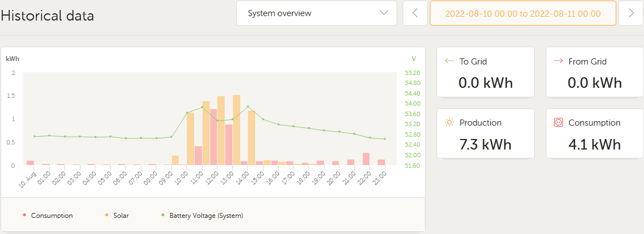Click the red Consumption legend dot

(24, 215)
